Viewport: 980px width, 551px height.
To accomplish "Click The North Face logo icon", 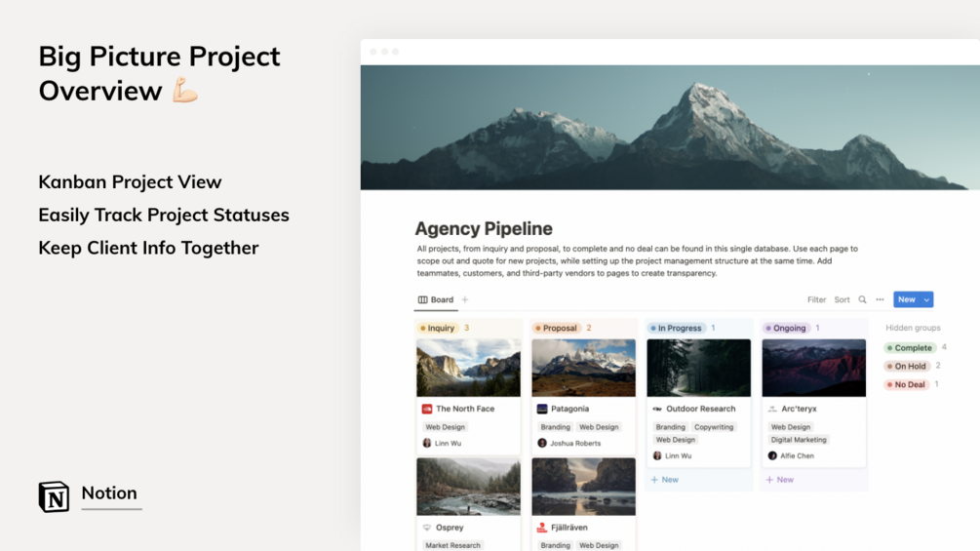I will (427, 409).
